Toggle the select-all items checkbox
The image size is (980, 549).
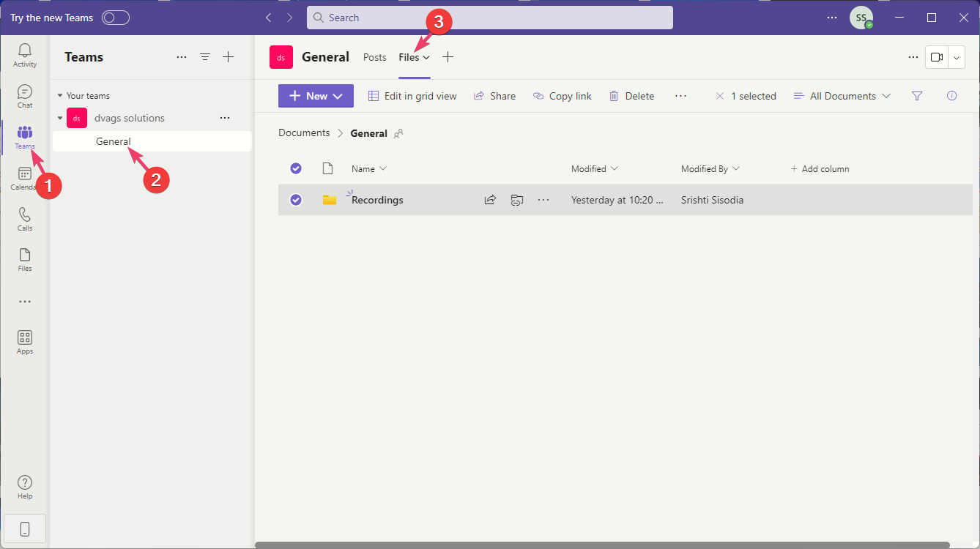tap(296, 168)
